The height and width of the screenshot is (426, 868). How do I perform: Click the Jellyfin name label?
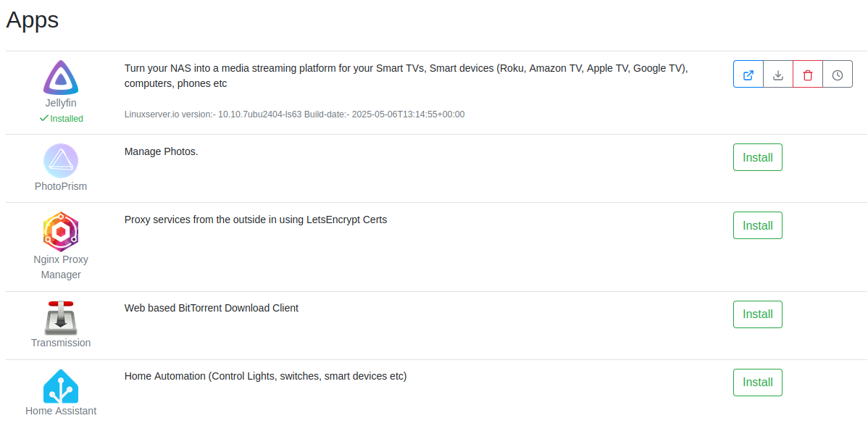[x=61, y=103]
